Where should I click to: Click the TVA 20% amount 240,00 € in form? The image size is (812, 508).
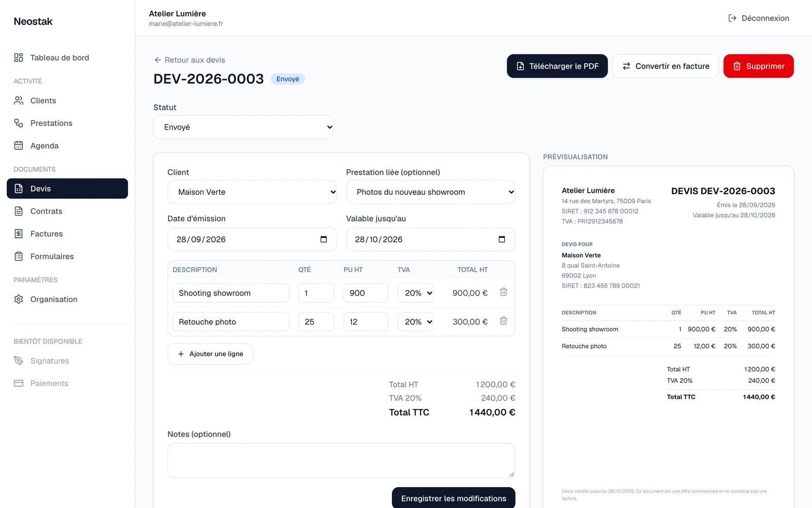coord(498,398)
